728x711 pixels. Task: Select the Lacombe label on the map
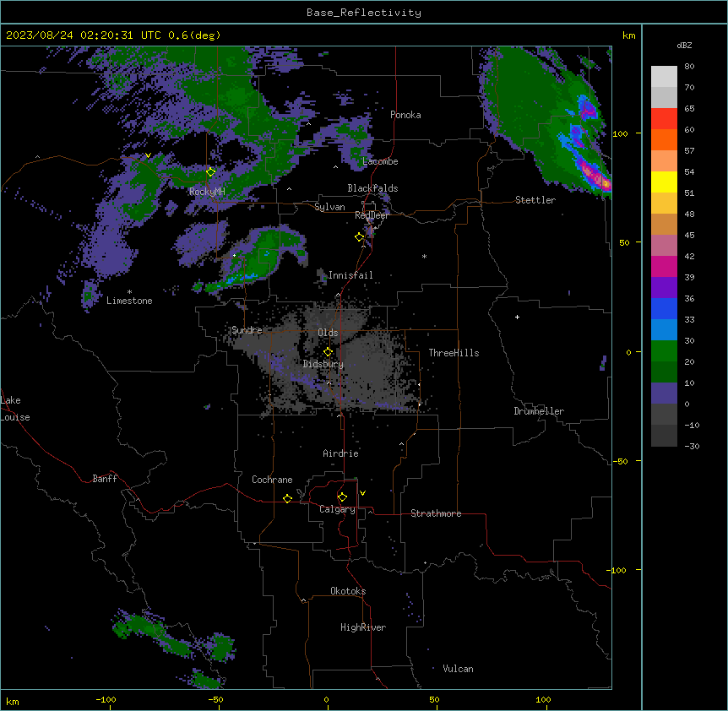(x=380, y=161)
